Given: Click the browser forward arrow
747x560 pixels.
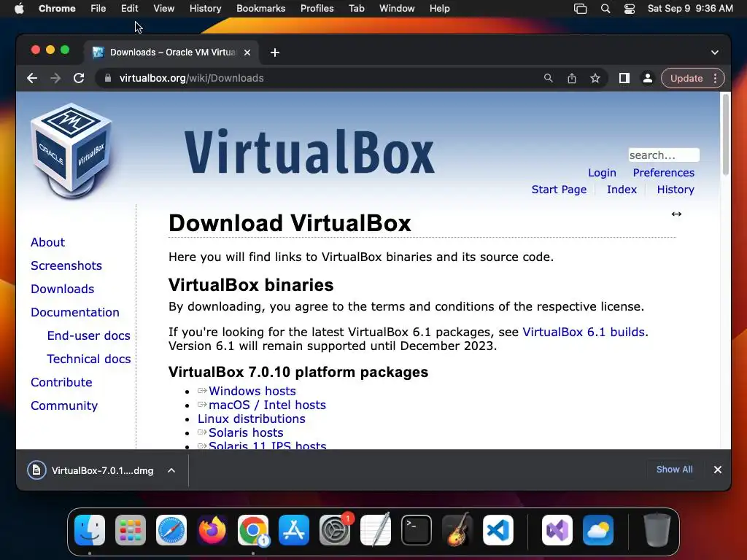Looking at the screenshot, I should coord(55,78).
